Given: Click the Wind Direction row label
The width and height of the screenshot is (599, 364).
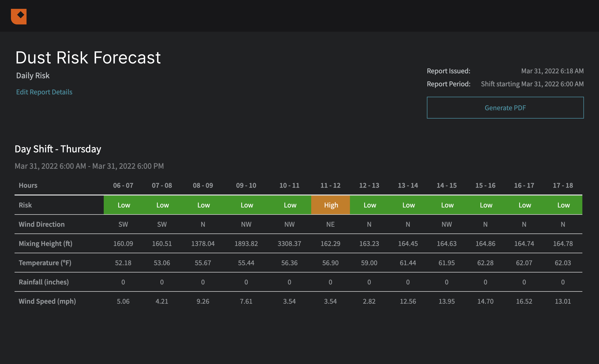Looking at the screenshot, I should tap(42, 224).
